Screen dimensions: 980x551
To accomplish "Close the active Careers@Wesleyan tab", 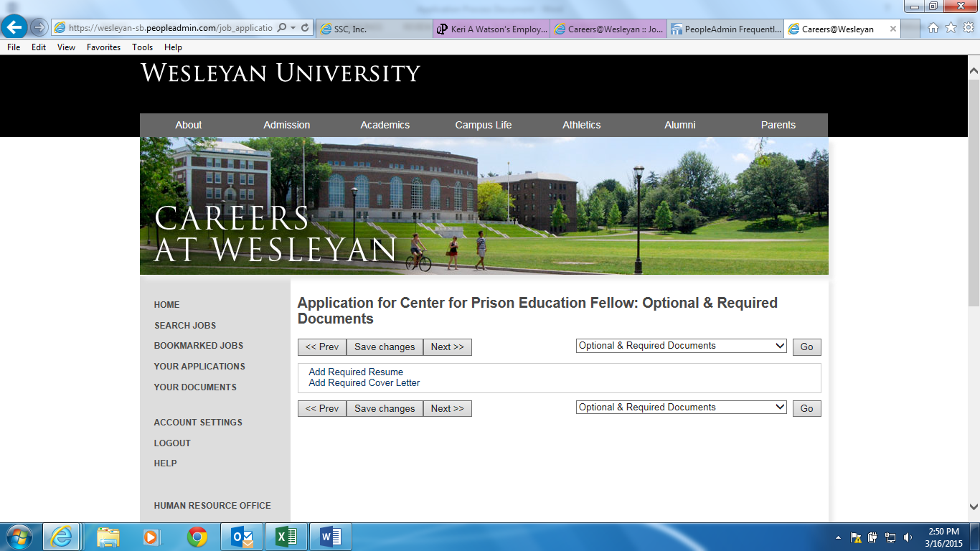I will tap(893, 29).
